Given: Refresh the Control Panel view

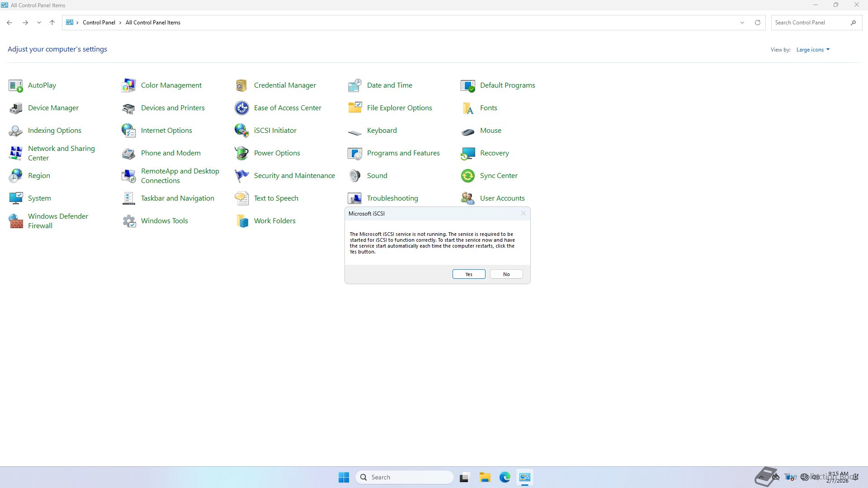Looking at the screenshot, I should coord(757,23).
